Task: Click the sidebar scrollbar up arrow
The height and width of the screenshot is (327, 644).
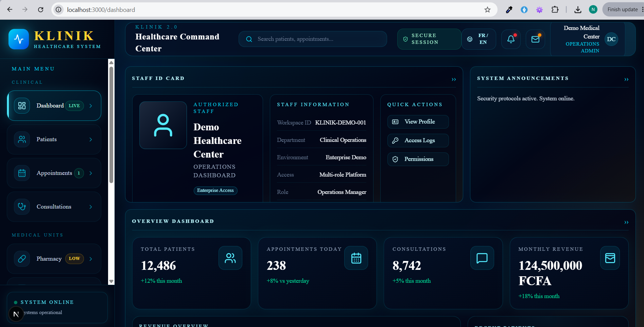Action: [x=111, y=62]
